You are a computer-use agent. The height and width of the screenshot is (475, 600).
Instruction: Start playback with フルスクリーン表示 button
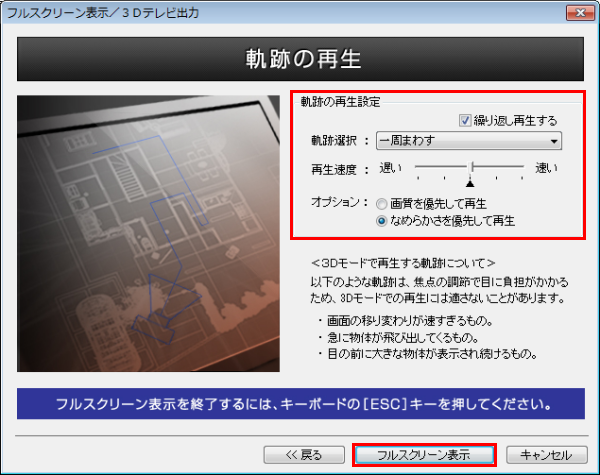425,455
